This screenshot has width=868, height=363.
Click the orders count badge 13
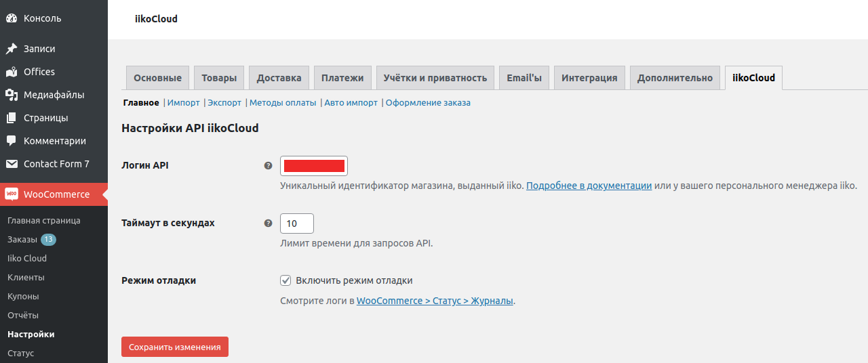click(x=48, y=240)
